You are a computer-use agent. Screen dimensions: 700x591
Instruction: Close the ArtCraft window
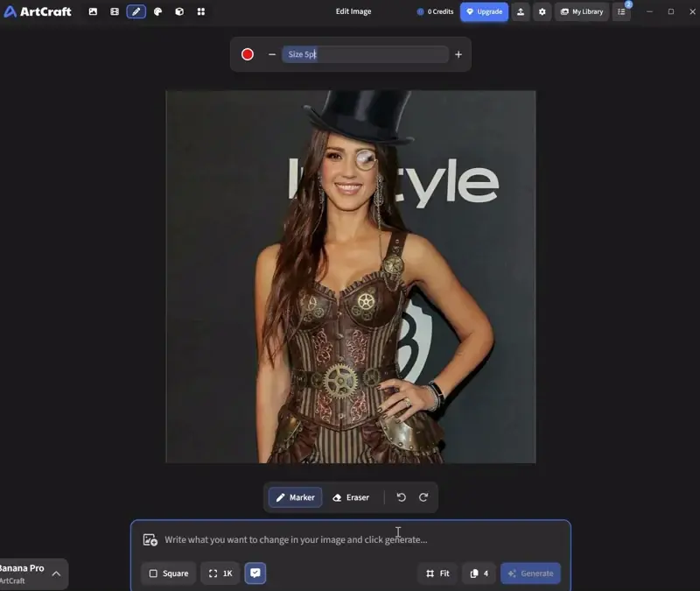point(692,11)
